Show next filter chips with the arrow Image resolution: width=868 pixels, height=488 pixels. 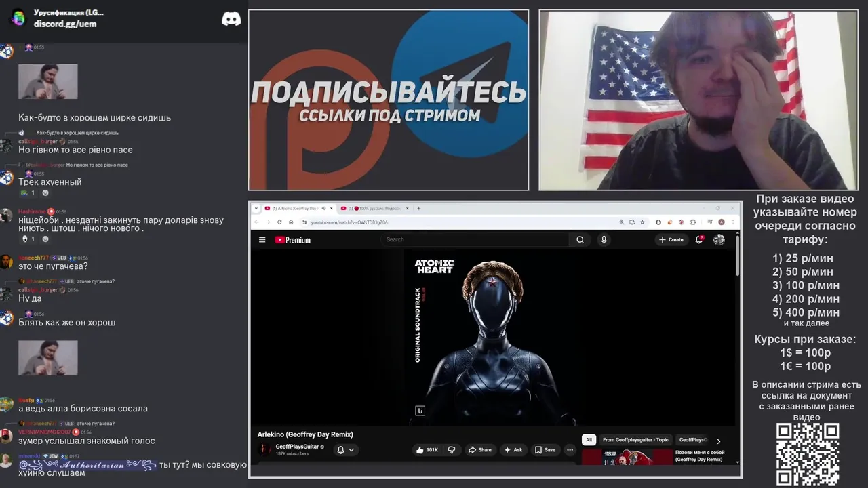coord(719,441)
